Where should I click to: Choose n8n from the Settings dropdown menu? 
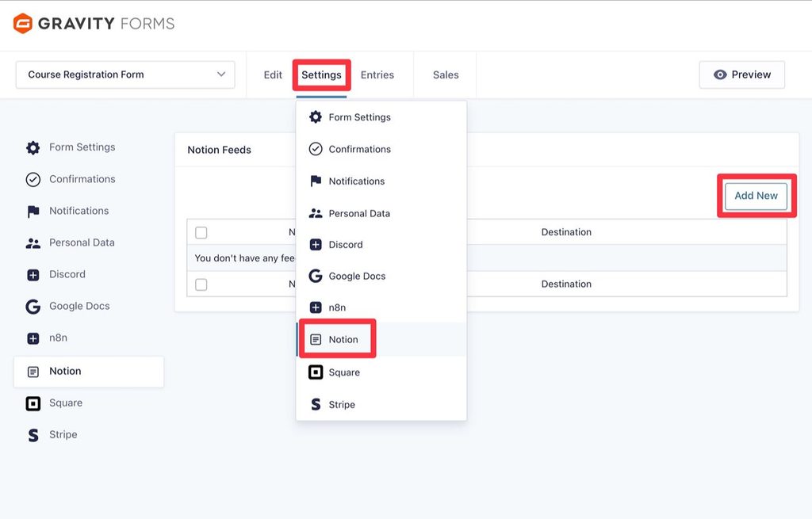[381, 307]
